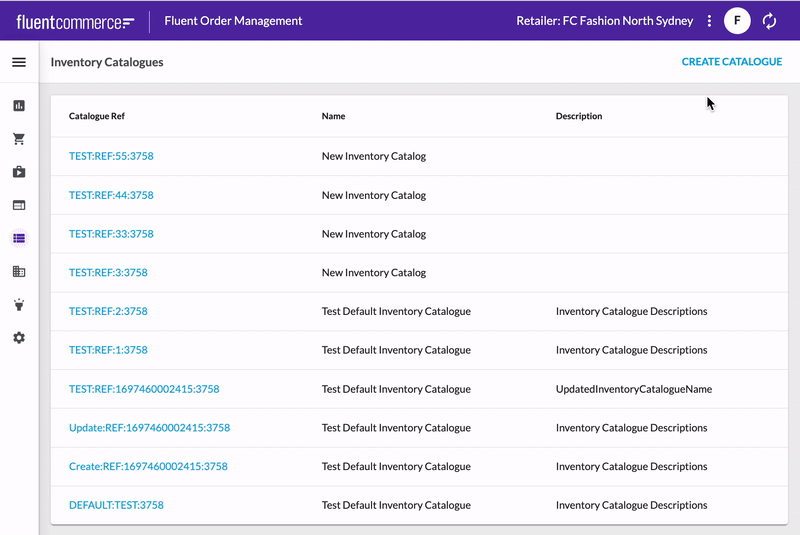
Task: Open the DEFAULT:TEST:3758 catalogue link
Action: (x=116, y=505)
